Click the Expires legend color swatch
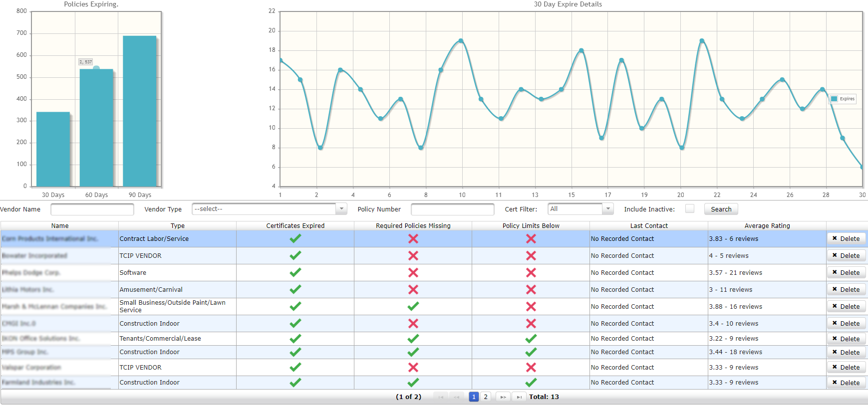 [834, 99]
